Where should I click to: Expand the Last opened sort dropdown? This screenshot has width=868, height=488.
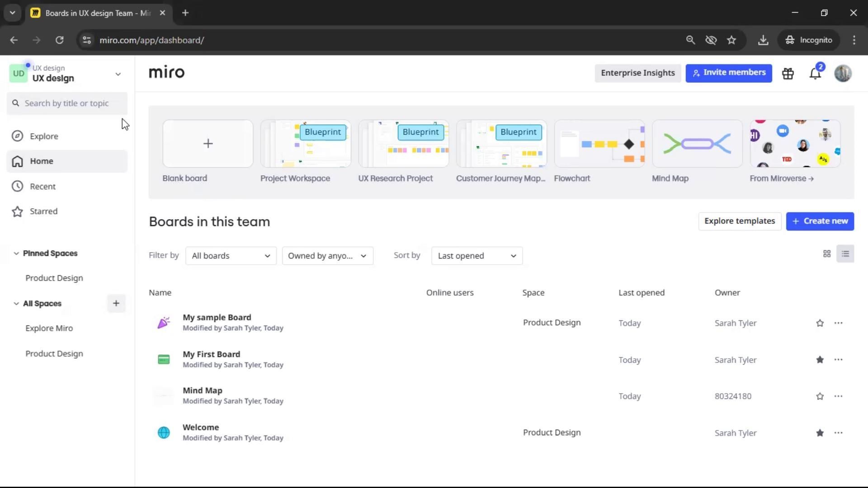coord(476,256)
